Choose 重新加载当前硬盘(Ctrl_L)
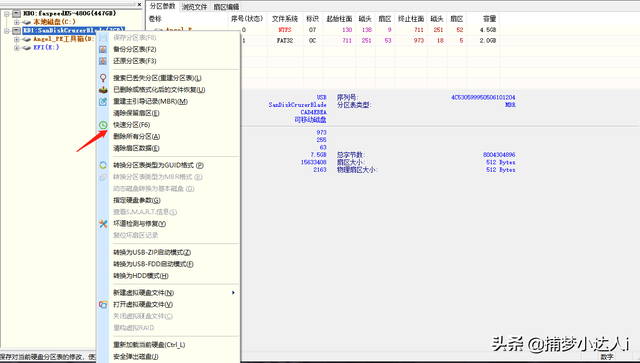 [x=149, y=345]
